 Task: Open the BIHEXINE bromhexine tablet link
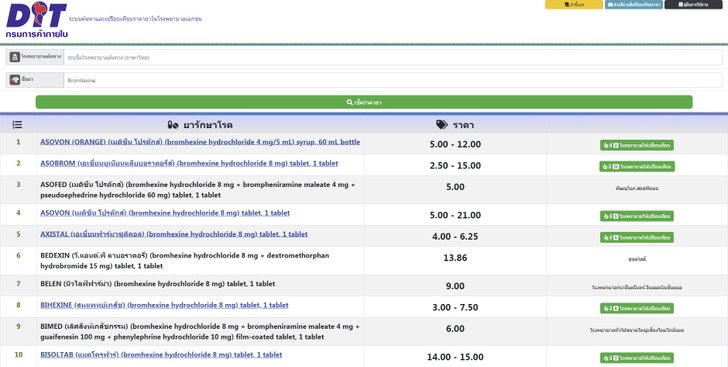[164, 305]
